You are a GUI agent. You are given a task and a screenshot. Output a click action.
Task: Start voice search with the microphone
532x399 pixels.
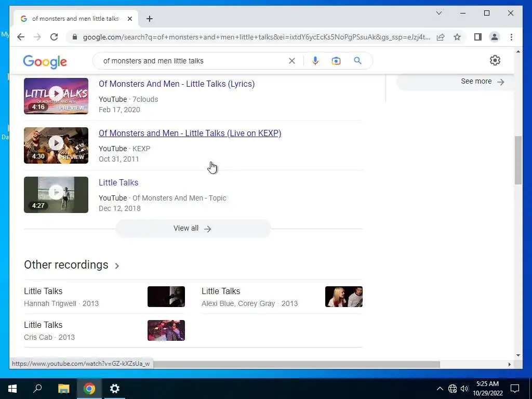tap(315, 61)
